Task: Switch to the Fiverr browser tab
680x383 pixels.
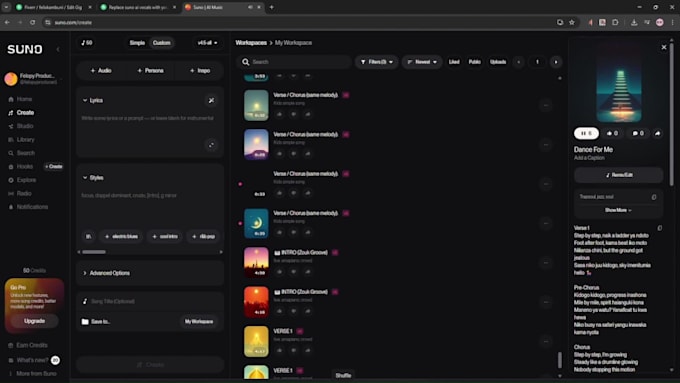Action: [53, 7]
